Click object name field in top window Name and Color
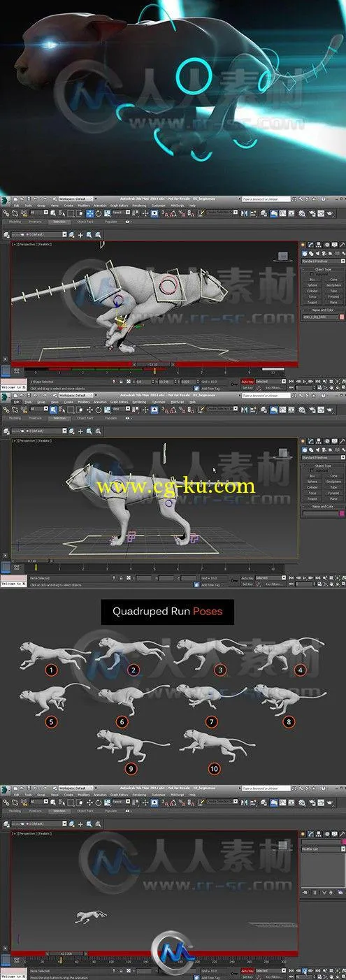The height and width of the screenshot is (980, 346). [x=320, y=317]
